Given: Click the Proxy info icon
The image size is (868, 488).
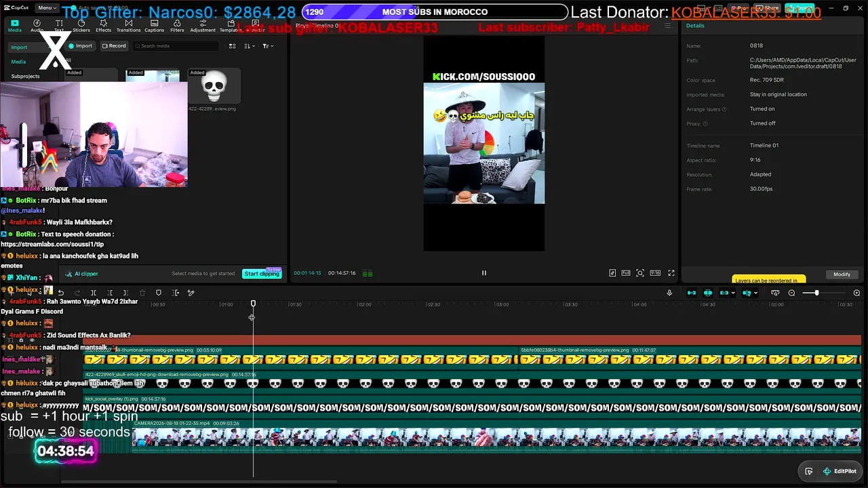Looking at the screenshot, I should 705,124.
